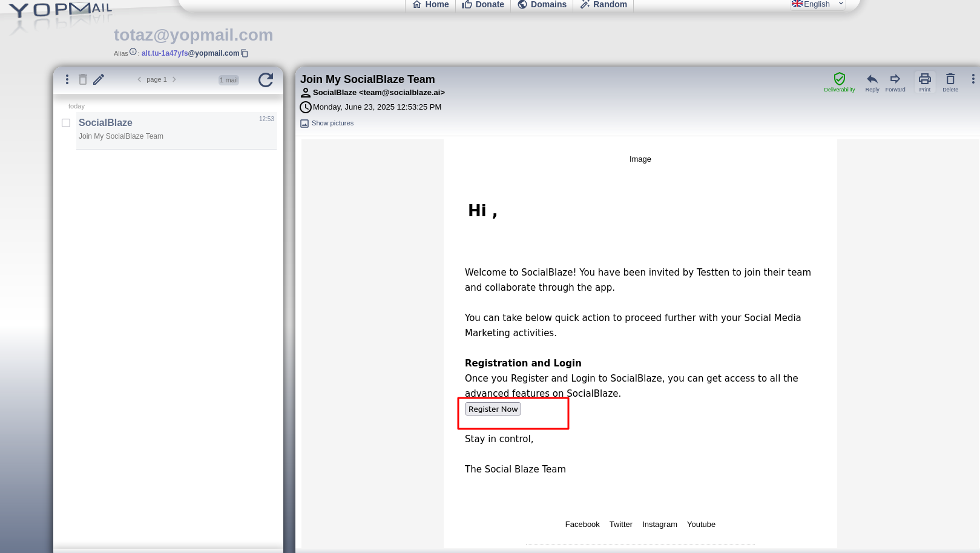The width and height of the screenshot is (980, 553).
Task: Go to next inbox page
Action: tap(174, 79)
